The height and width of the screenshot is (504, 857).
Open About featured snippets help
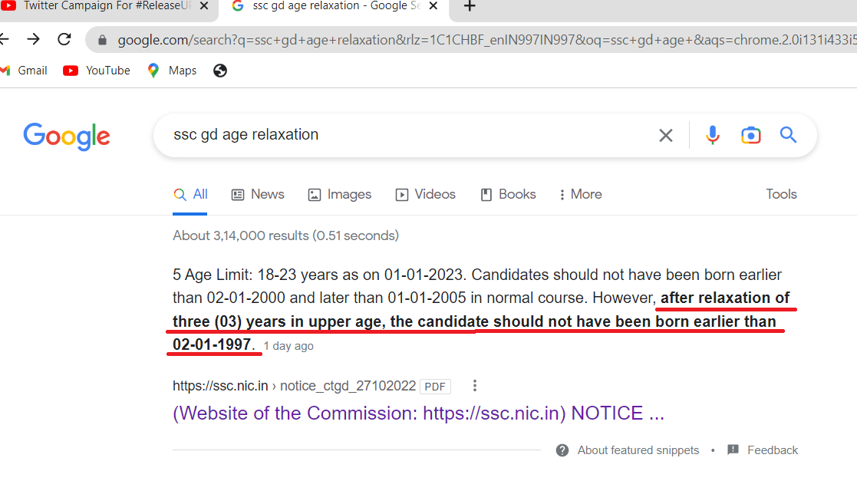click(628, 450)
